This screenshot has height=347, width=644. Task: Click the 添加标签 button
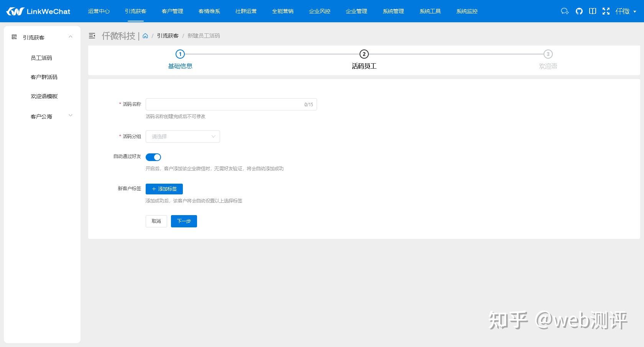tap(164, 189)
